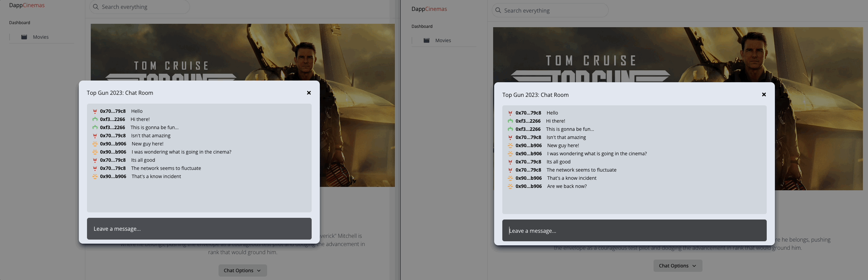This screenshot has height=280, width=868.
Task: Focus "Search everything" field in left window
Action: click(140, 7)
